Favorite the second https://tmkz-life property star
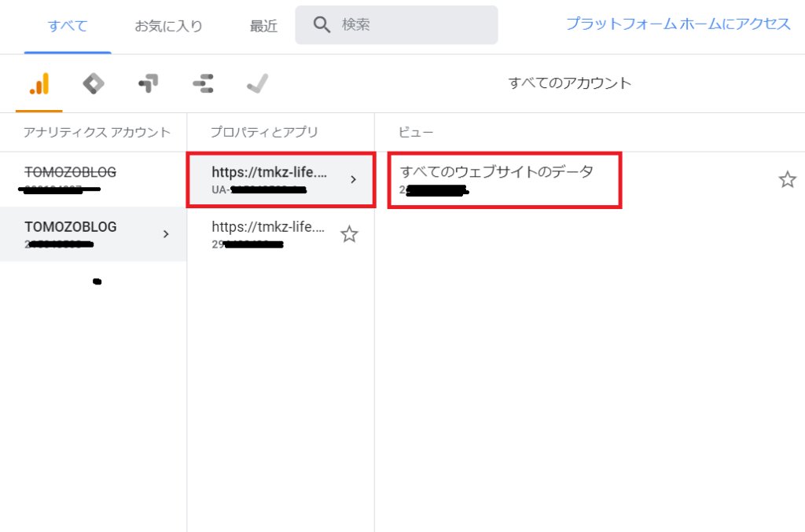 (349, 234)
